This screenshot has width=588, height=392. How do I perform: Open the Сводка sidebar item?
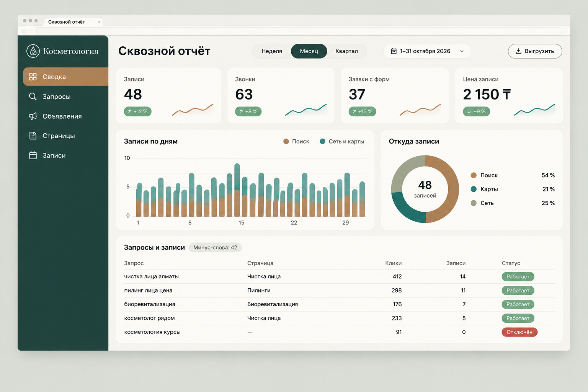(x=66, y=77)
